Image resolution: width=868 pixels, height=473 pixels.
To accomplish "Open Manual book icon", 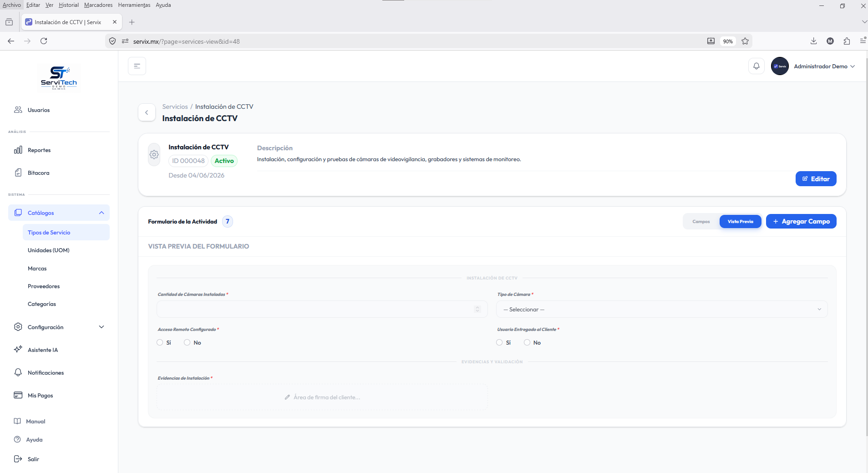I will (x=17, y=421).
